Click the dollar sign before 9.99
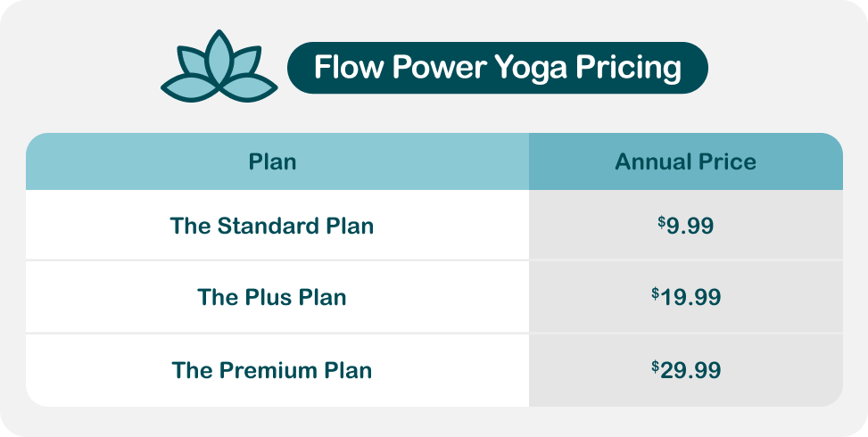Viewport: 868px width, 437px height. click(x=661, y=221)
